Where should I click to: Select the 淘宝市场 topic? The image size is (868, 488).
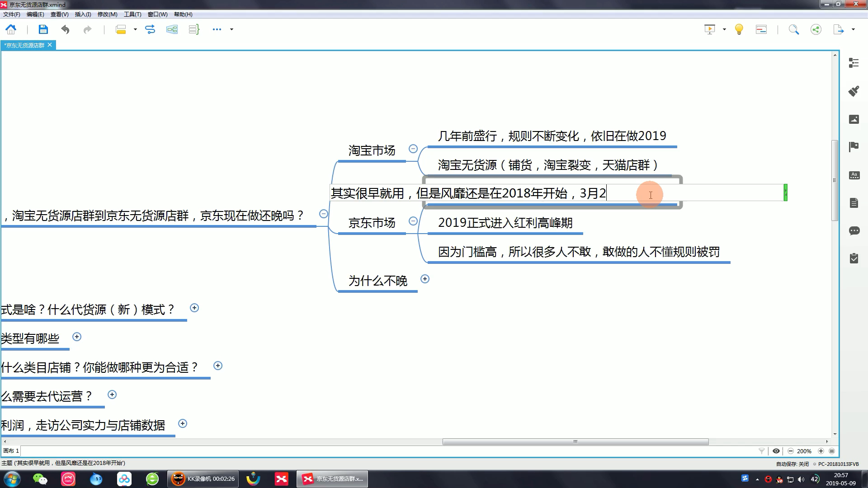coord(372,150)
